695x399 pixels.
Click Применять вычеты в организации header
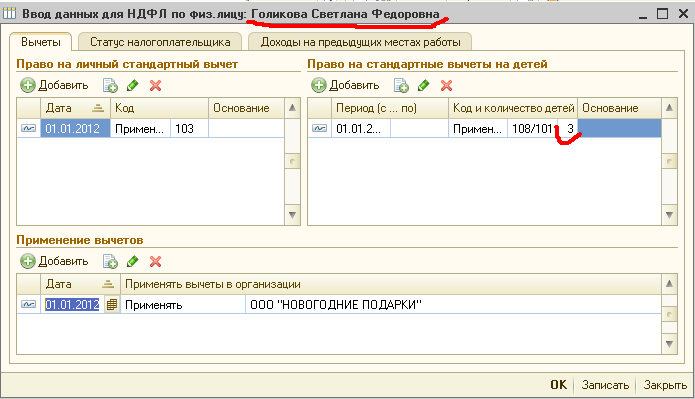tap(390, 284)
